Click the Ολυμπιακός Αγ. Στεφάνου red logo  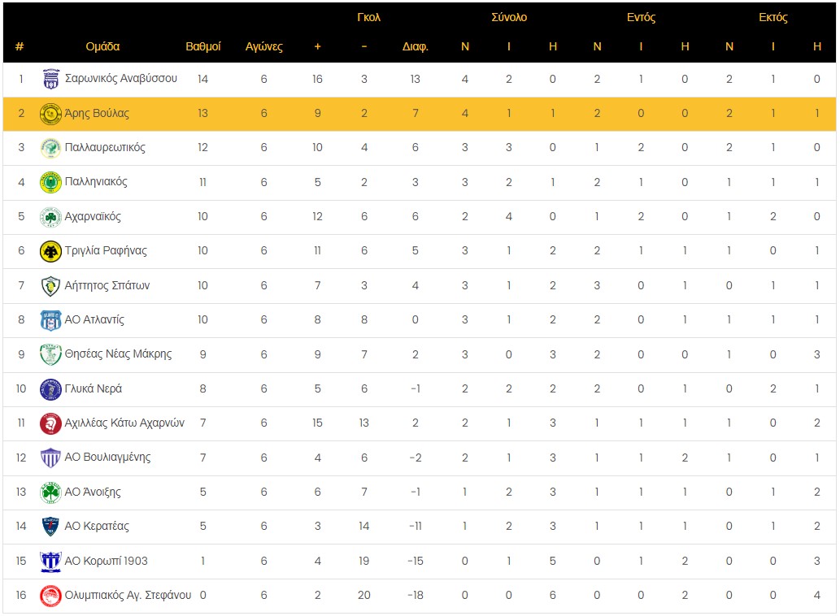50,596
